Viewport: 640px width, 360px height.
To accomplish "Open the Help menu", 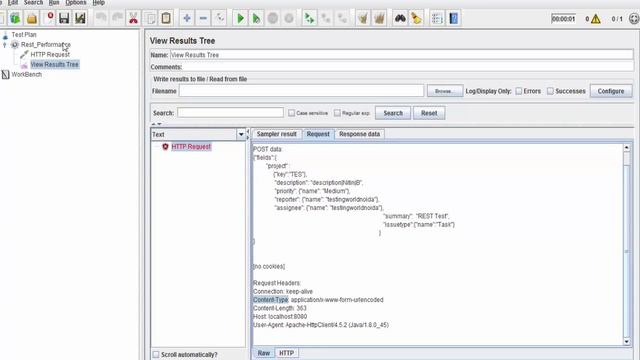I will [x=99, y=2].
